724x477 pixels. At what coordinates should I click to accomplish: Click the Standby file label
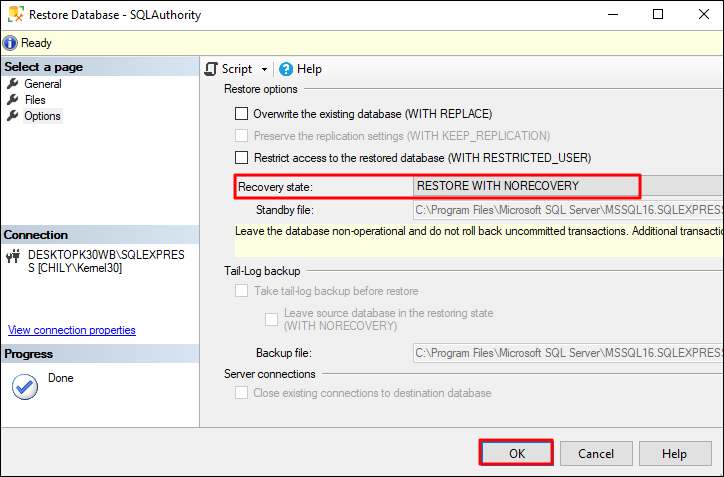tap(285, 210)
